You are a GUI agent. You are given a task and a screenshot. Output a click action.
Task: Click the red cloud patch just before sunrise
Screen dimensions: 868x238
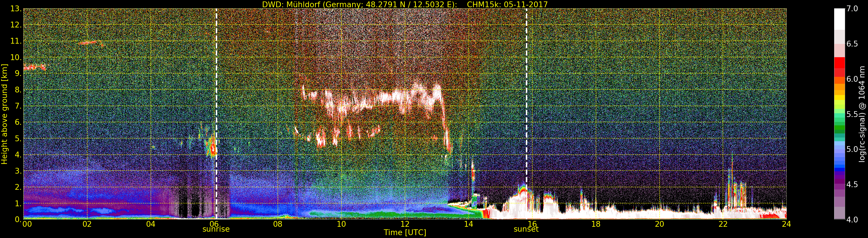coord(212,147)
